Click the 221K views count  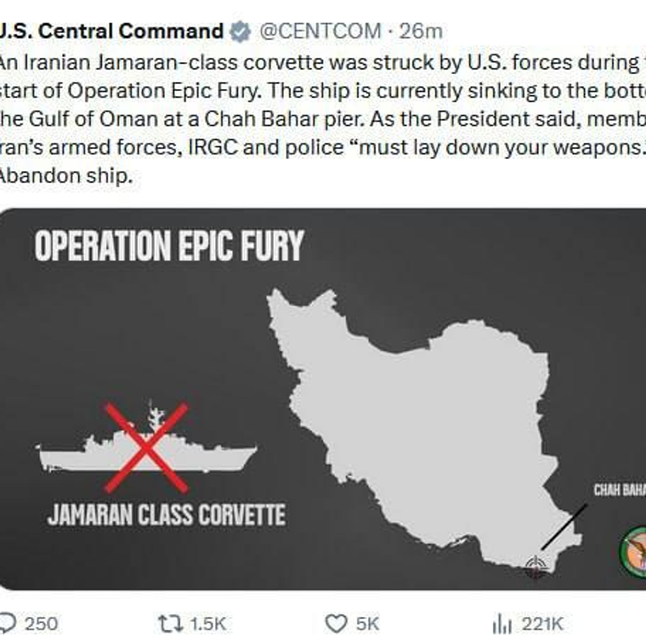point(542,624)
